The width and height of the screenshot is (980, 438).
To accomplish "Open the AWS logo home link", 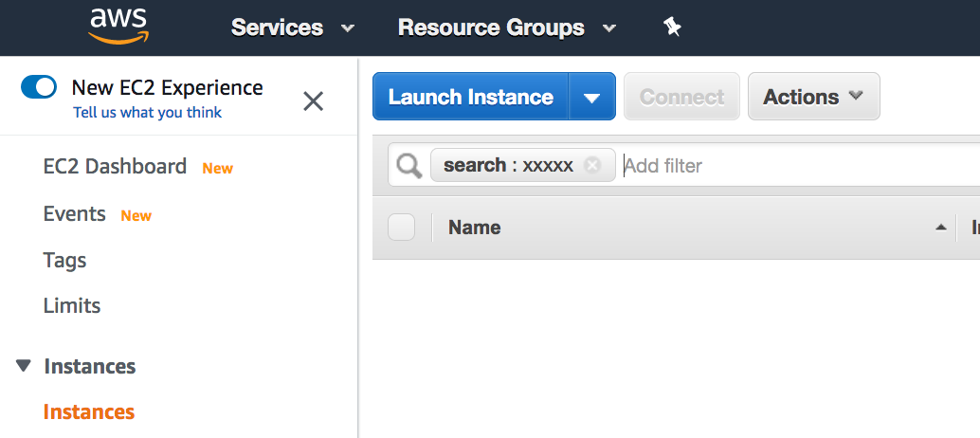I will tap(118, 27).
